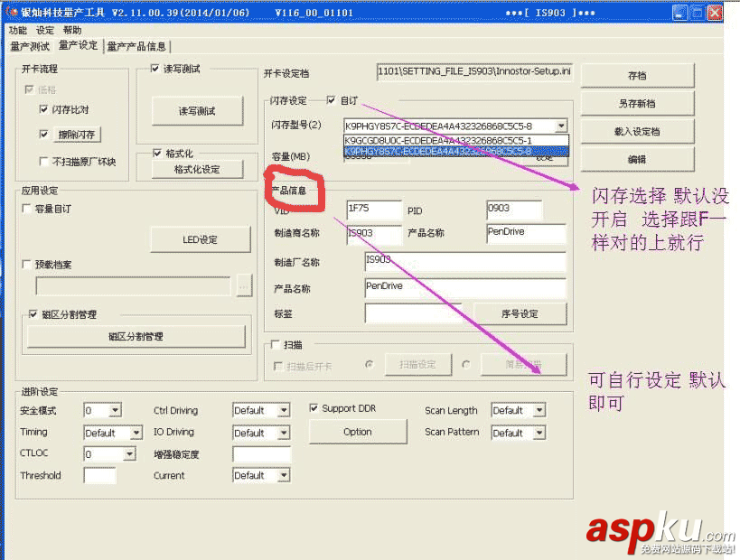This screenshot has width=740, height=560.
Task: Click the long 产品名称 PenDrive field
Action: 465,288
